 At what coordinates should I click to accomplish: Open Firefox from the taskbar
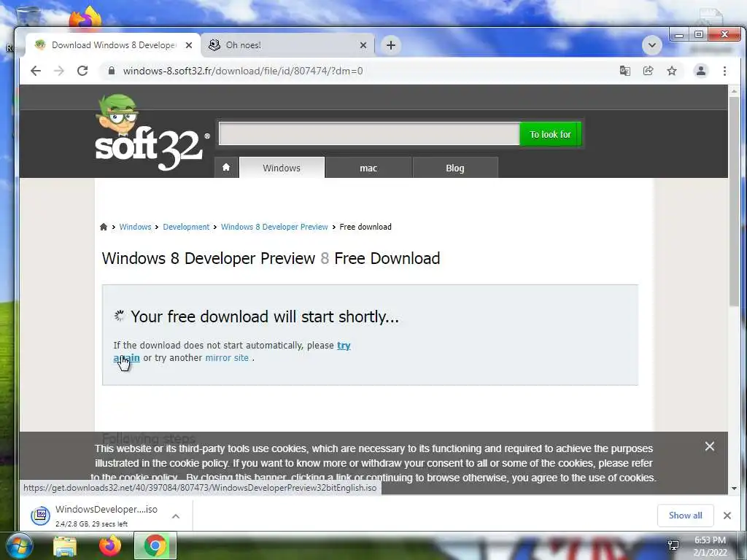[x=110, y=545]
